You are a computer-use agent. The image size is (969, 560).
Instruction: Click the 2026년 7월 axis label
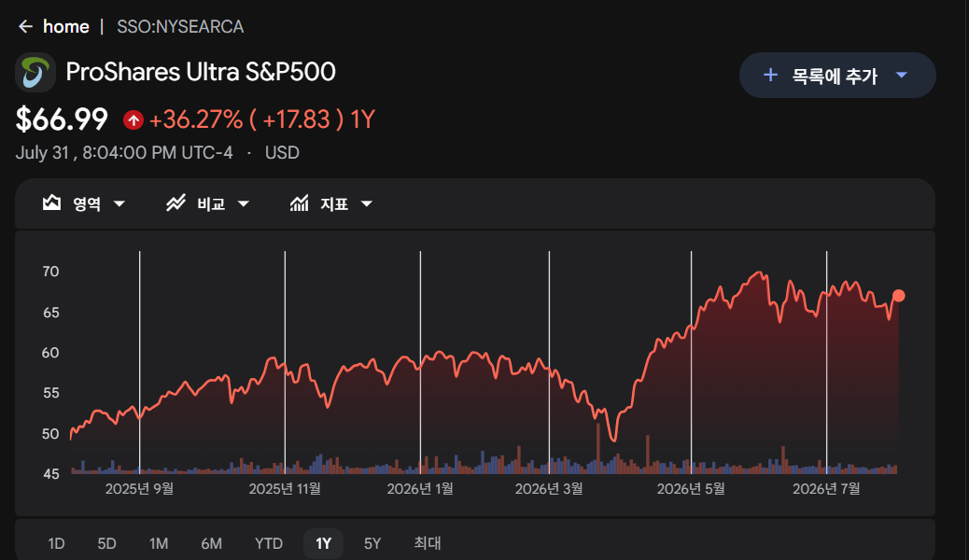pyautogui.click(x=826, y=489)
